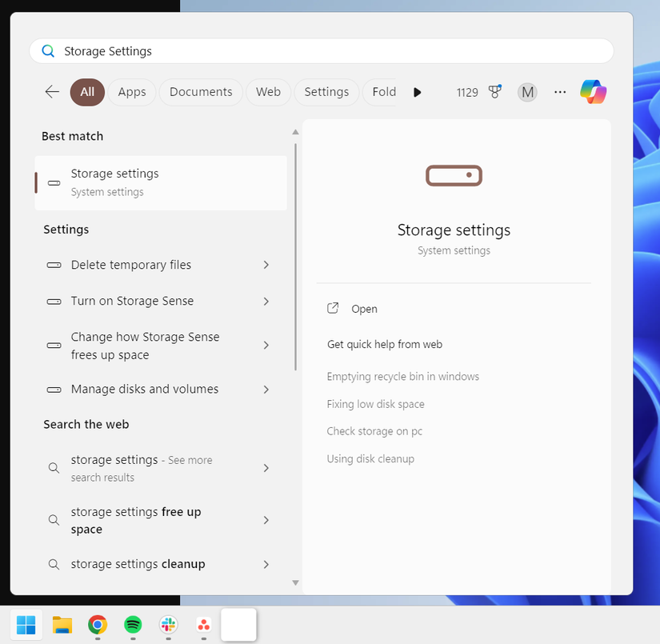Click the arrow to reveal more filter tabs

418,91
